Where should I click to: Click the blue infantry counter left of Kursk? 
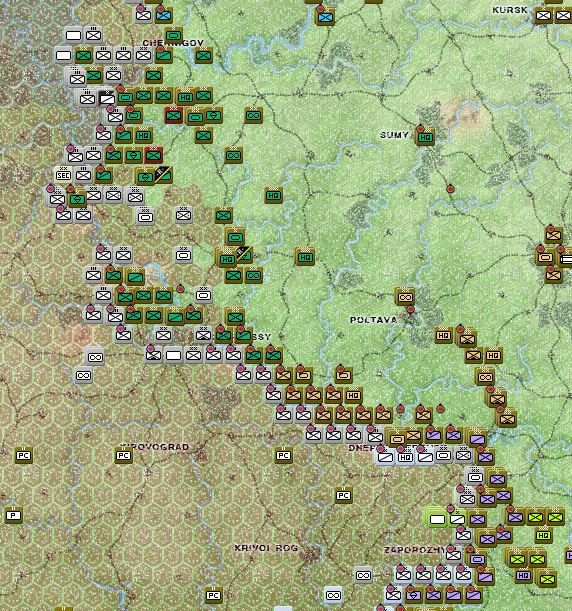pyautogui.click(x=325, y=17)
